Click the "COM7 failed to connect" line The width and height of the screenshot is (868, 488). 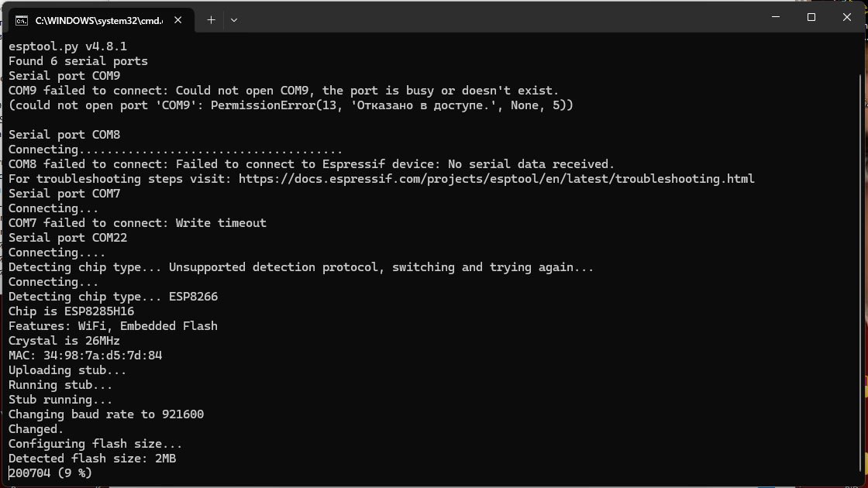tap(137, 223)
